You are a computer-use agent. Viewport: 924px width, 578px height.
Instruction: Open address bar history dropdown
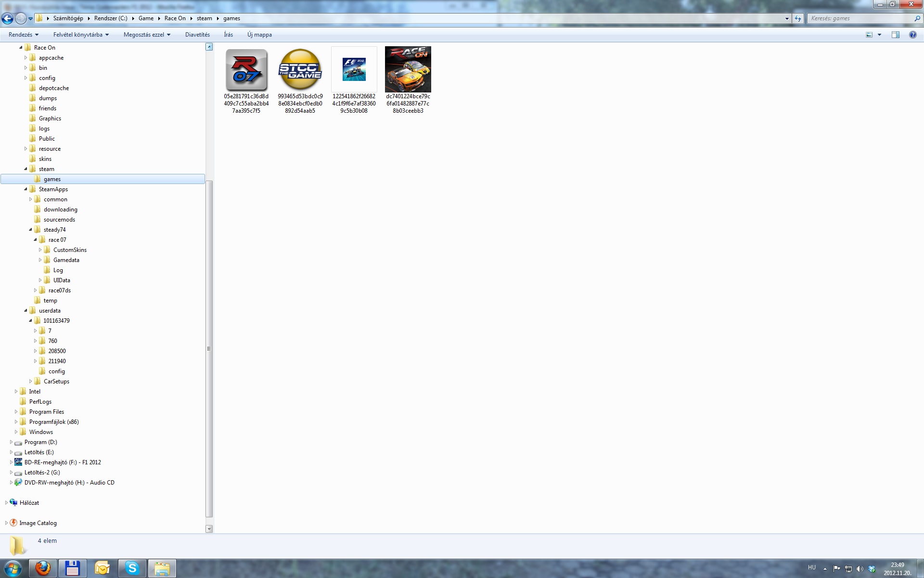787,18
